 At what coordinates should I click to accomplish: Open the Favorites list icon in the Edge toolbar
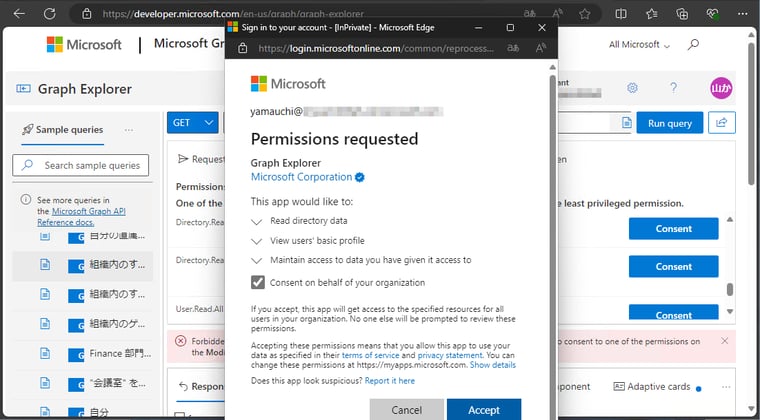tap(652, 14)
